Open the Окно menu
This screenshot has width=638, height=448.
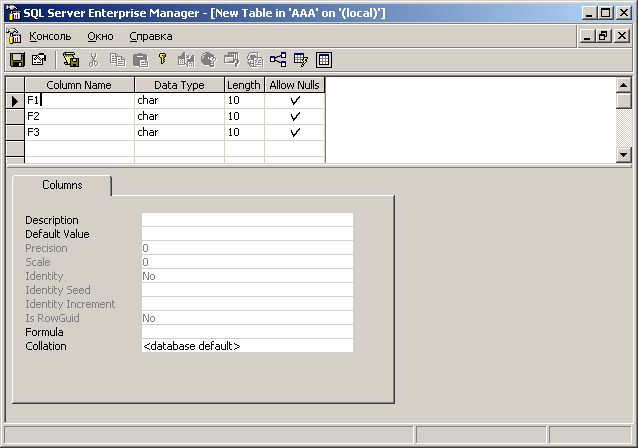[x=101, y=37]
